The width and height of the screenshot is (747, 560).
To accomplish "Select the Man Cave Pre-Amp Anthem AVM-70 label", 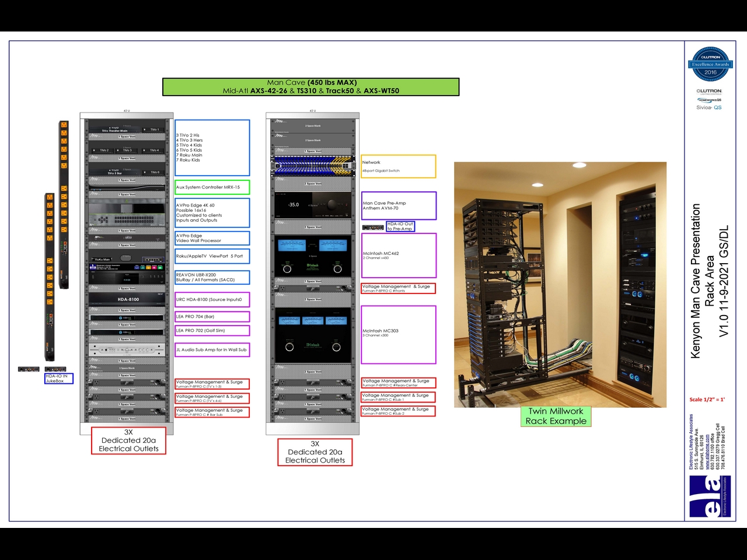I will pyautogui.click(x=399, y=205).
